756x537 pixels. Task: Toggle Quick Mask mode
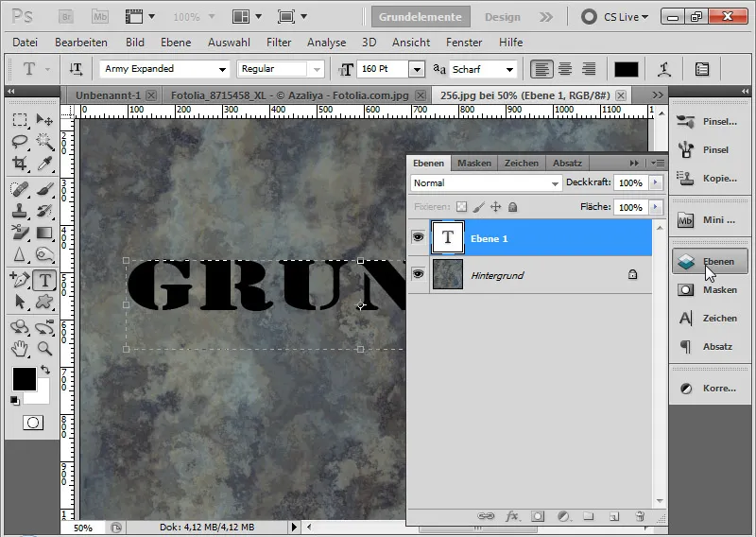33,423
